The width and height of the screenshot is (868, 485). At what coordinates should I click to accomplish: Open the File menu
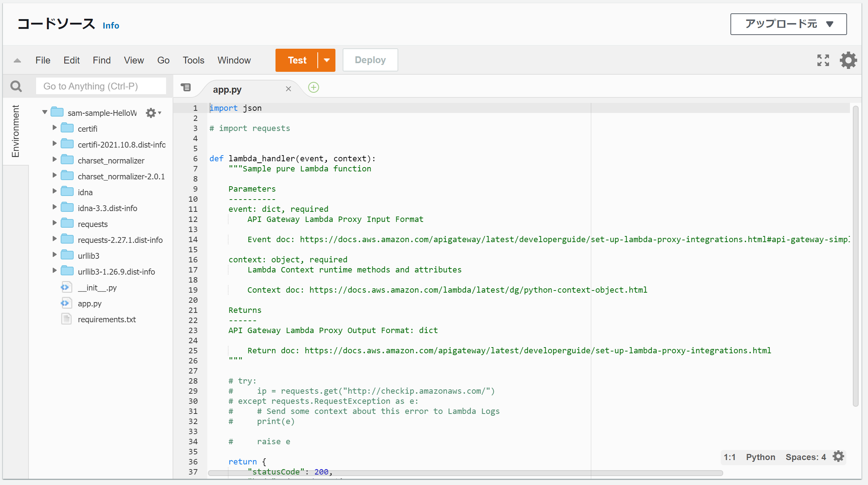tap(42, 60)
